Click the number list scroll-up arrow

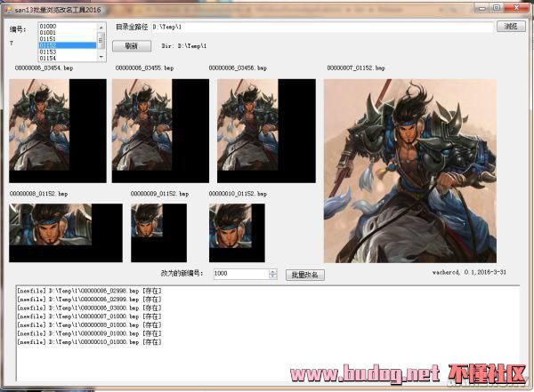pos(101,27)
